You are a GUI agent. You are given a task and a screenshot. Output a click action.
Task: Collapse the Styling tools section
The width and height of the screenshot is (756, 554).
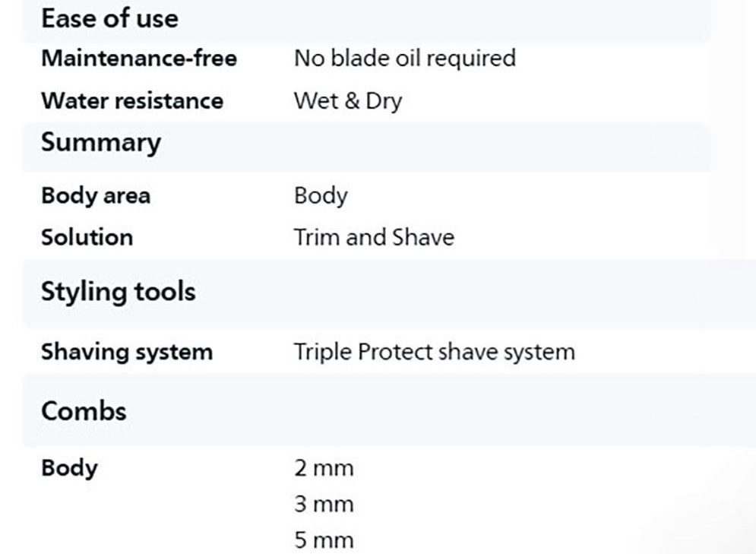(x=380, y=293)
